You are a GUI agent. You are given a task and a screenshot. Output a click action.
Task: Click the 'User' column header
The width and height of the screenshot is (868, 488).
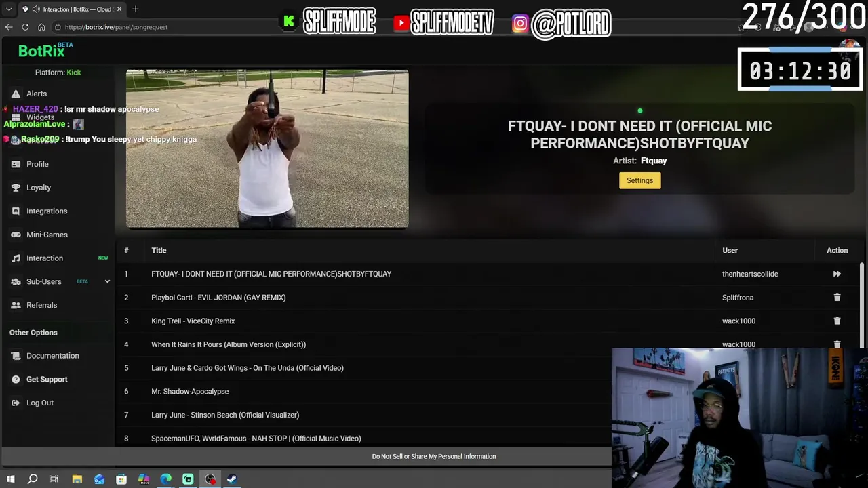pos(730,251)
